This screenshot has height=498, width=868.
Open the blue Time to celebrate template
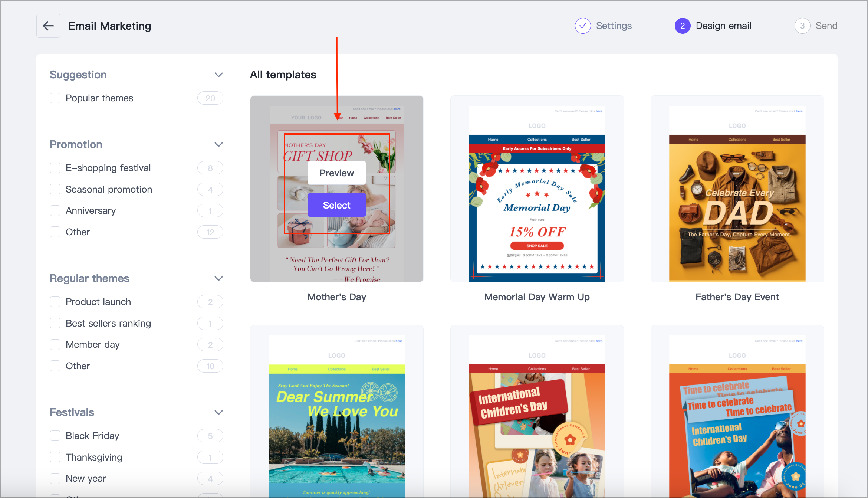[x=737, y=412]
